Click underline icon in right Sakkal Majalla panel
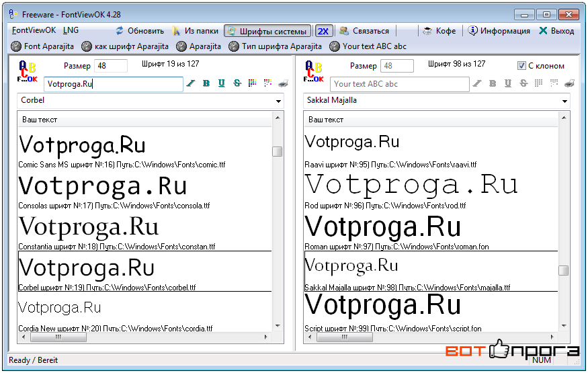This screenshot has width=588, height=373. [x=508, y=83]
